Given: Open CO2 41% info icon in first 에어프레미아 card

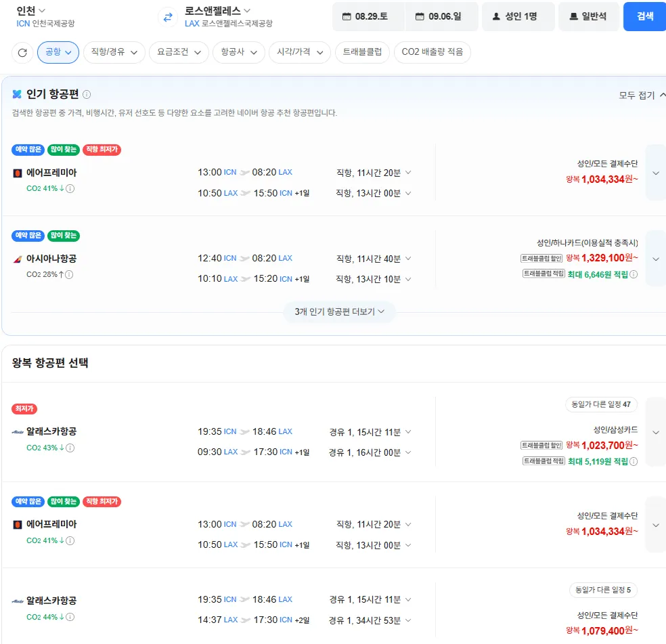Looking at the screenshot, I should (x=70, y=188).
